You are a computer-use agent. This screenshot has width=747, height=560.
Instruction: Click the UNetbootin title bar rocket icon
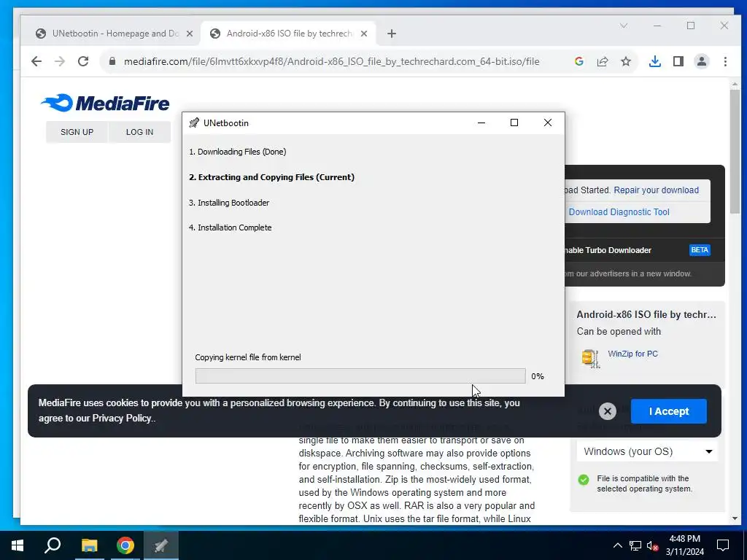coord(194,122)
